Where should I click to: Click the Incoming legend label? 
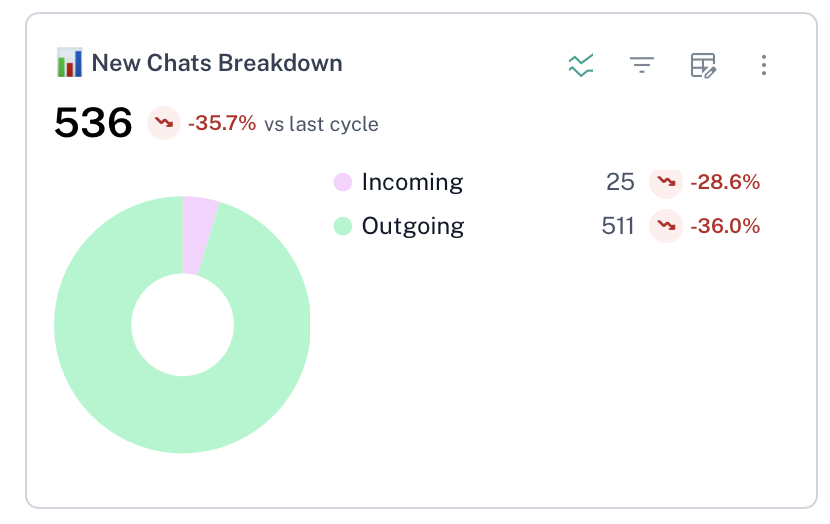pos(412,182)
